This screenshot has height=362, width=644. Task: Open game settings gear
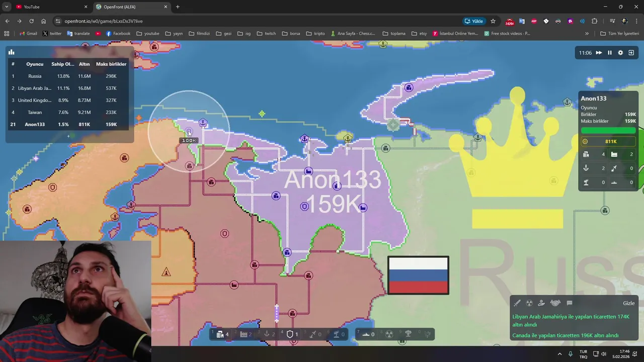coord(620,53)
